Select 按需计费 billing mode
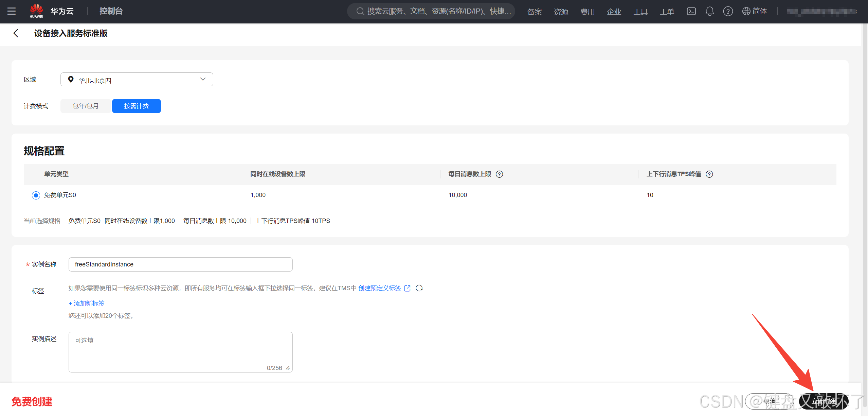 point(137,106)
